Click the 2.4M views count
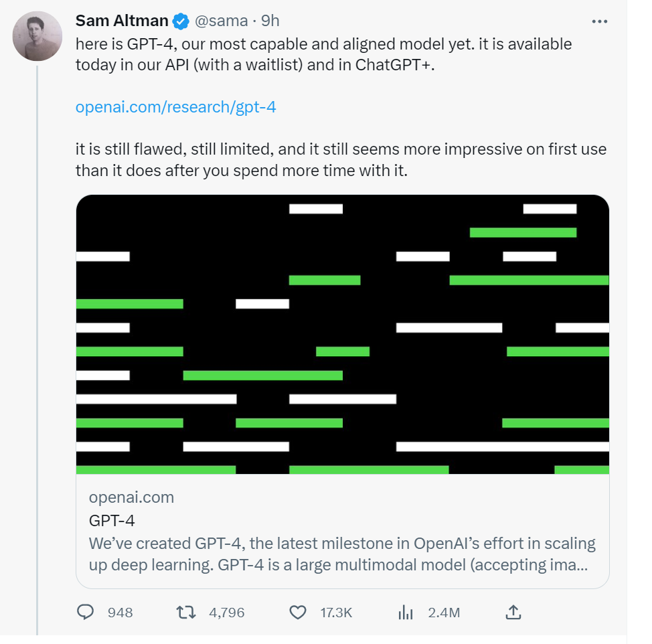Image resolution: width=652 pixels, height=644 pixels. 444,613
